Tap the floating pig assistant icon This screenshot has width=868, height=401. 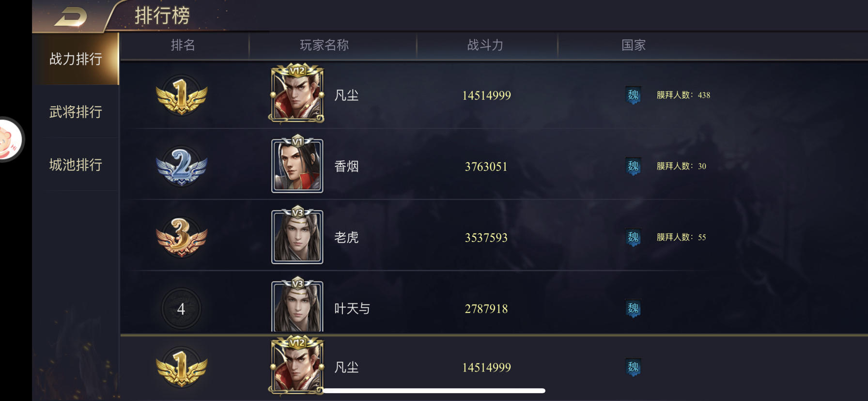(10, 140)
